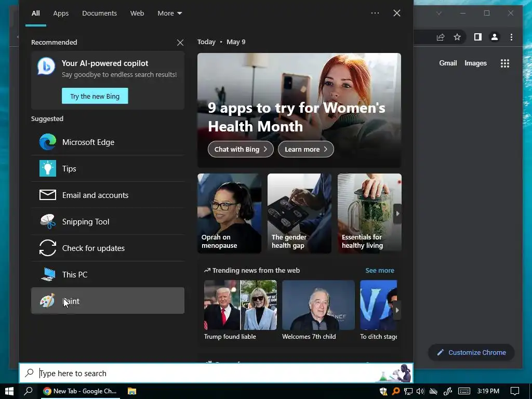
Task: Select the All search tab
Action: coord(36,13)
